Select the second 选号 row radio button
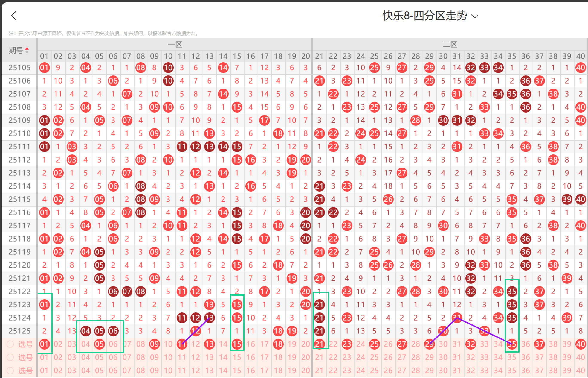The height and width of the screenshot is (378, 588). click(x=10, y=357)
